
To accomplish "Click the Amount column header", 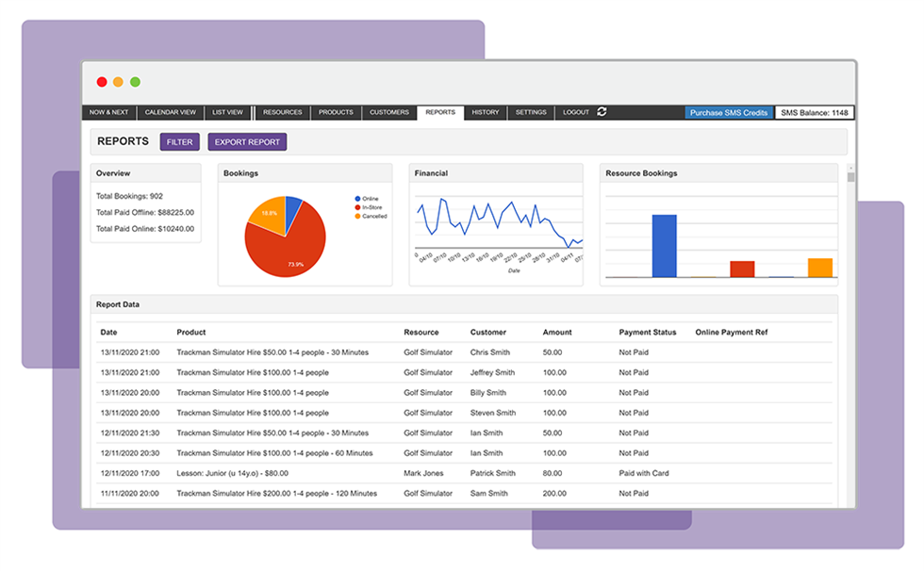I will (x=557, y=333).
